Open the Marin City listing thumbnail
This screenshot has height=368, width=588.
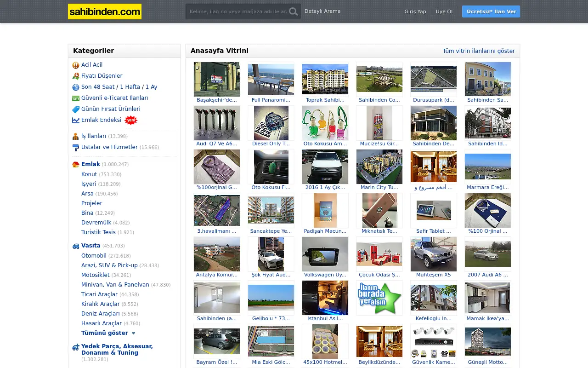(x=379, y=167)
